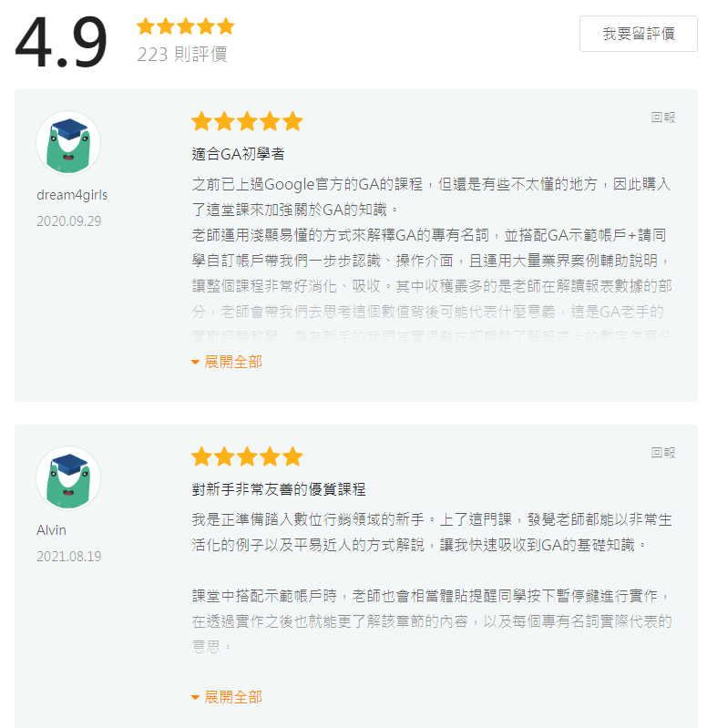Click the five stars on Alvin's review
Image resolution: width=707 pixels, height=728 pixels.
click(246, 456)
